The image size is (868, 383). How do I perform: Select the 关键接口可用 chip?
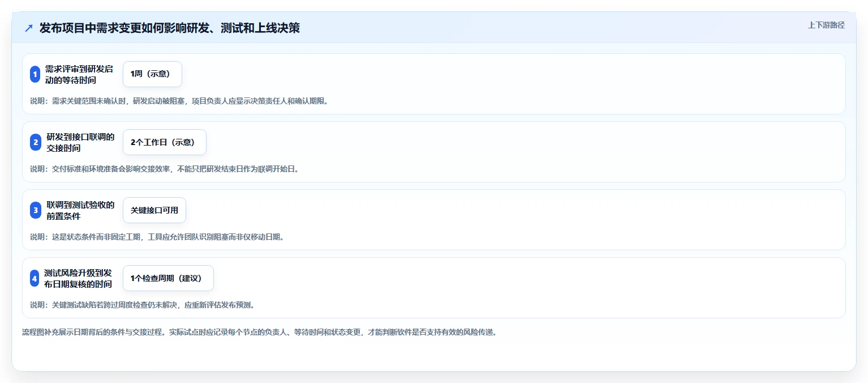click(x=154, y=210)
